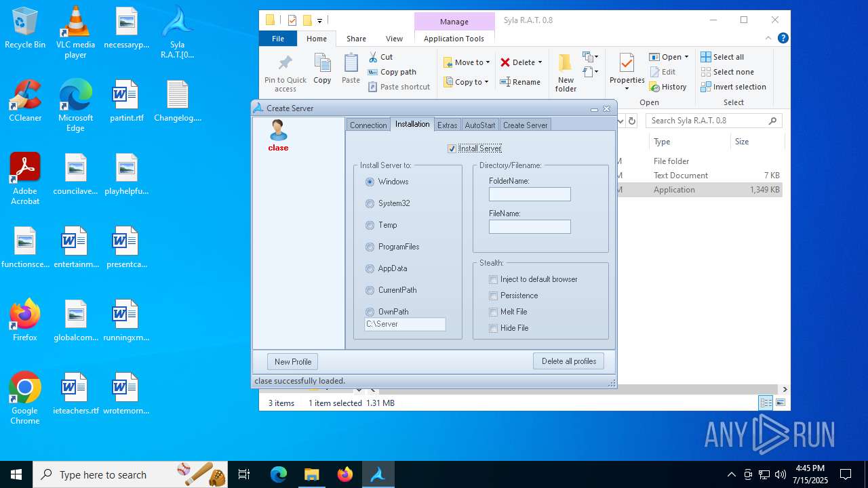Click the New folder icon
This screenshot has height=488, width=868.
pos(566,64)
